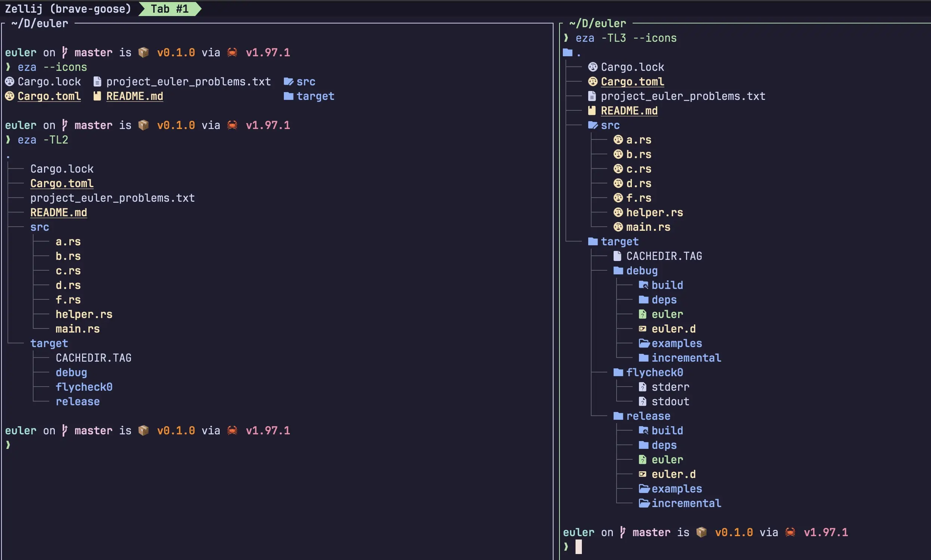
Task: Click the Rust icon next to a.rs
Action: point(618,139)
